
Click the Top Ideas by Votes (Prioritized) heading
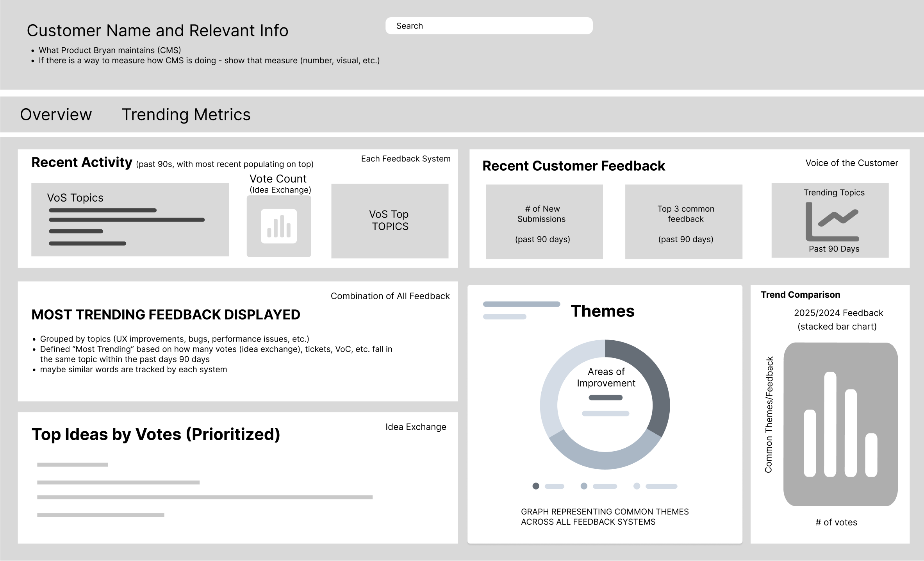(x=156, y=434)
